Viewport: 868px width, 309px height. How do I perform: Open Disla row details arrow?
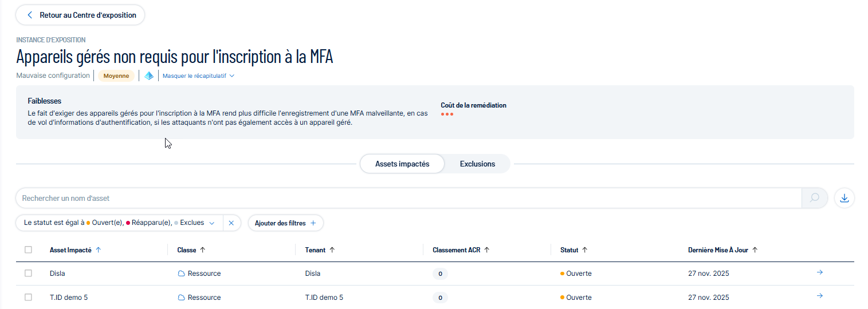tap(819, 272)
